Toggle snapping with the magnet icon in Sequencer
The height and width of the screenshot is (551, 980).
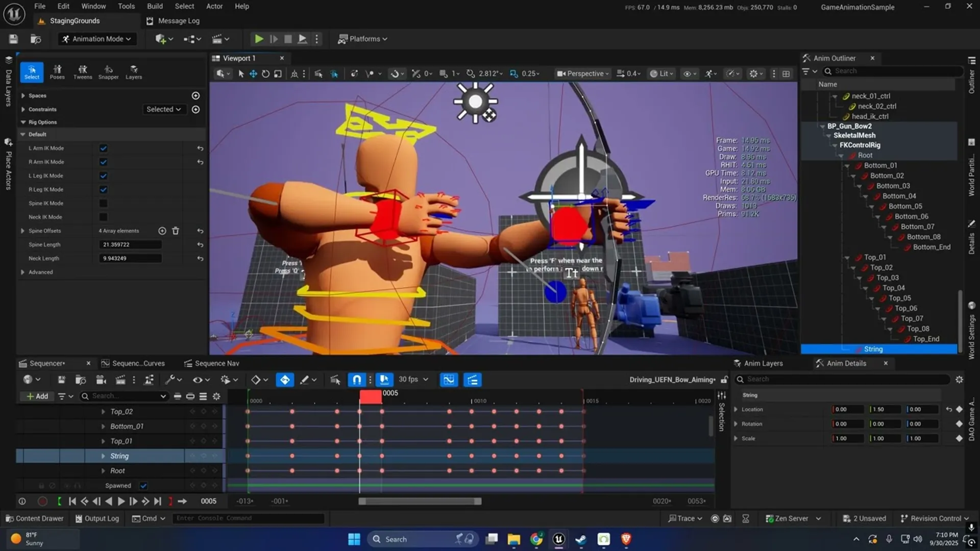point(356,380)
